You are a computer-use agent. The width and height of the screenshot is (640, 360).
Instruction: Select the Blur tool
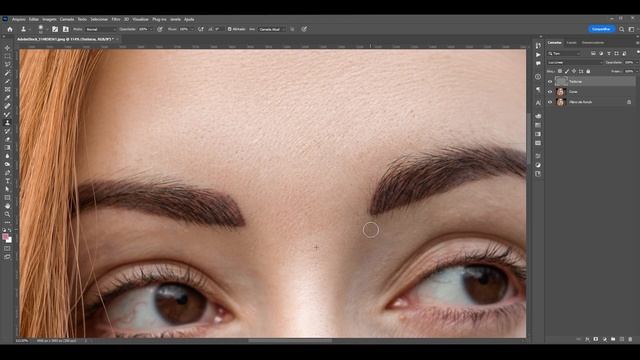[7, 156]
